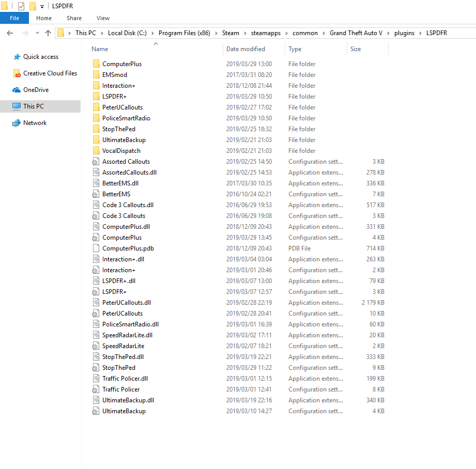Select the ComputerPlus.pdb file icon
476x469 pixels.
(96, 248)
